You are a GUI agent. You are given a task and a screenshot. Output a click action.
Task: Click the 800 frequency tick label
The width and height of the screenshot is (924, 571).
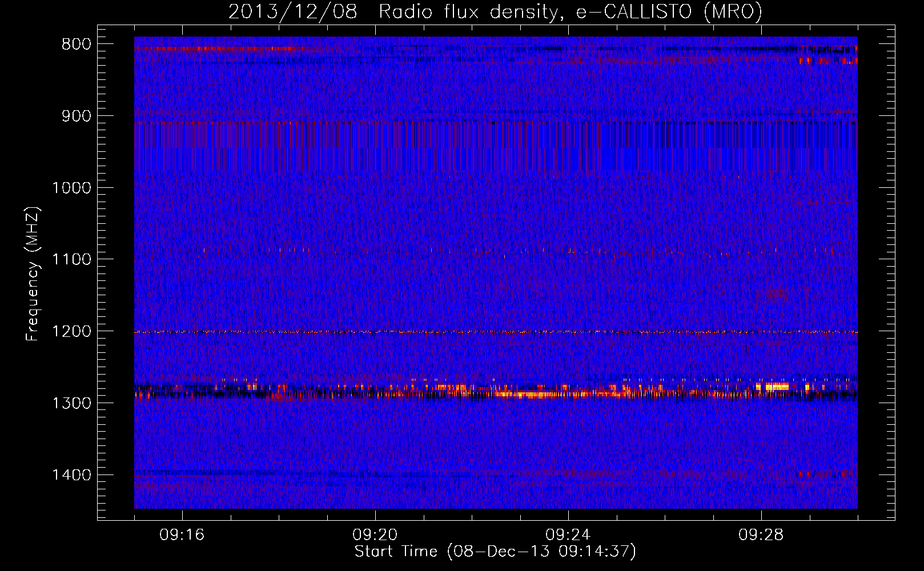[76, 44]
